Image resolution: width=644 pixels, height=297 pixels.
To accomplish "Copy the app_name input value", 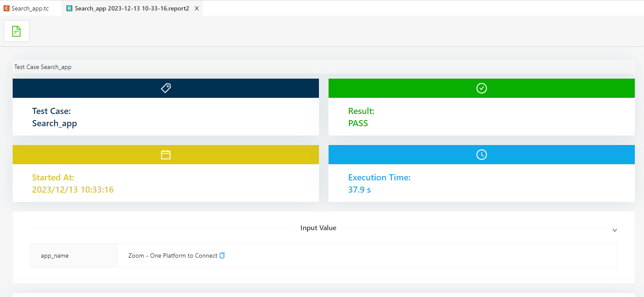I will point(222,256).
